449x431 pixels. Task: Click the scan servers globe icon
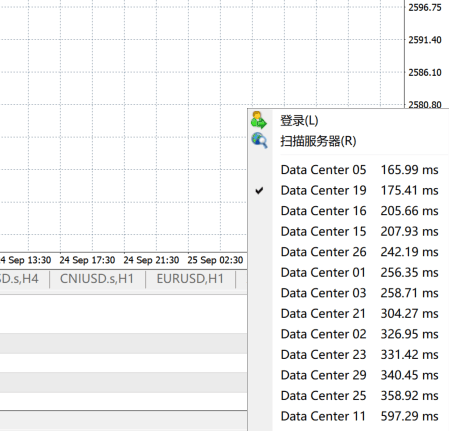(x=259, y=140)
